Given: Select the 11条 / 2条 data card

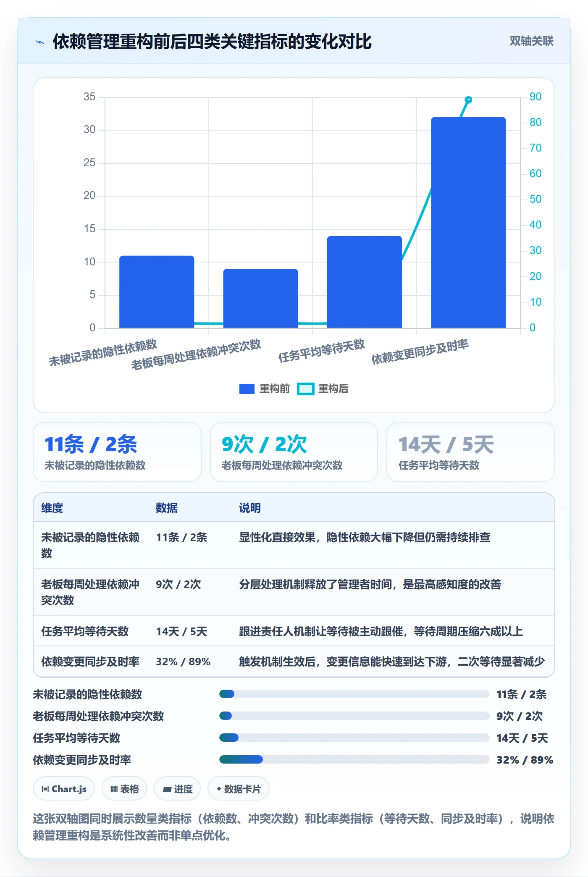Looking at the screenshot, I should (x=117, y=452).
